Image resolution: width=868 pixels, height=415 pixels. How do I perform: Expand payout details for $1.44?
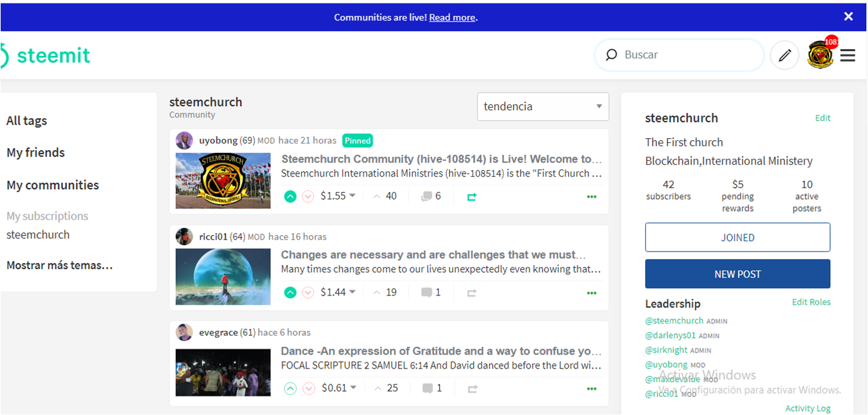[x=338, y=292]
